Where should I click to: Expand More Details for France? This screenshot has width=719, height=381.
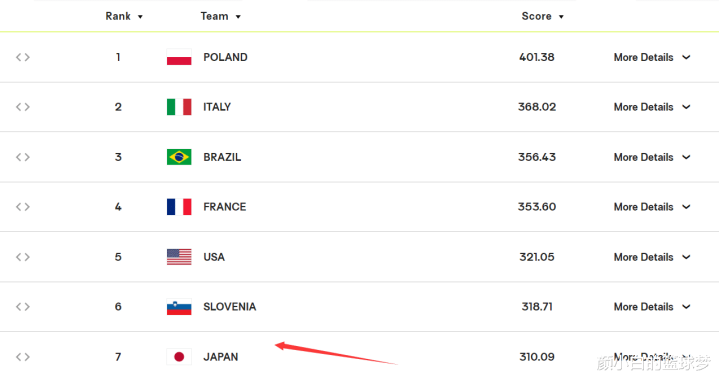pyautogui.click(x=652, y=207)
